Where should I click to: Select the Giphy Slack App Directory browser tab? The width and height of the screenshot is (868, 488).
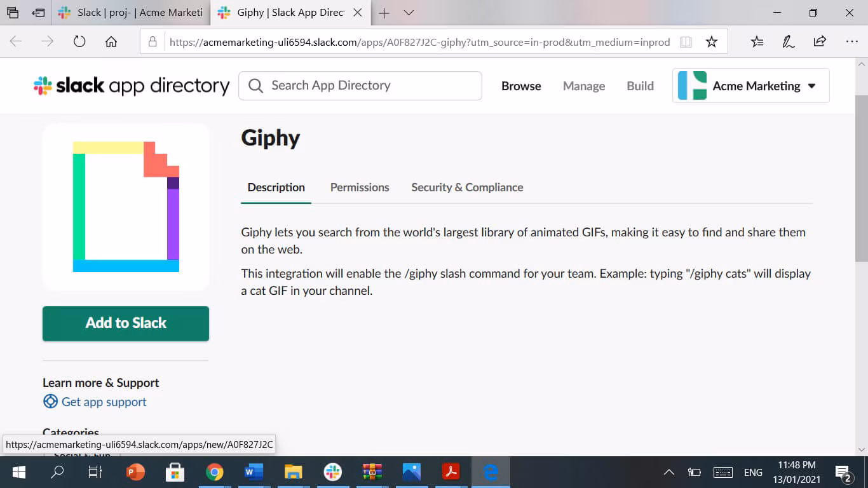click(291, 13)
